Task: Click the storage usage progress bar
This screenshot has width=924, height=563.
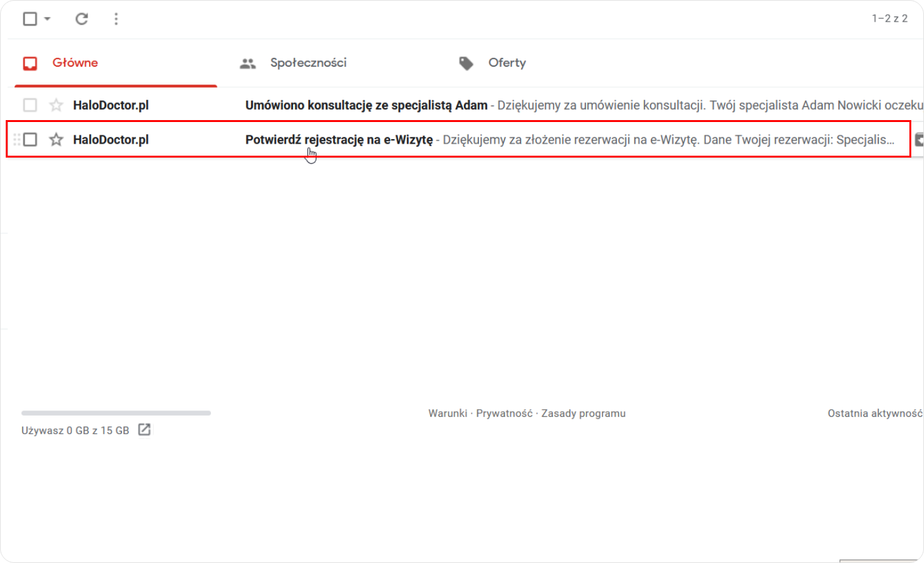Action: pos(116,413)
